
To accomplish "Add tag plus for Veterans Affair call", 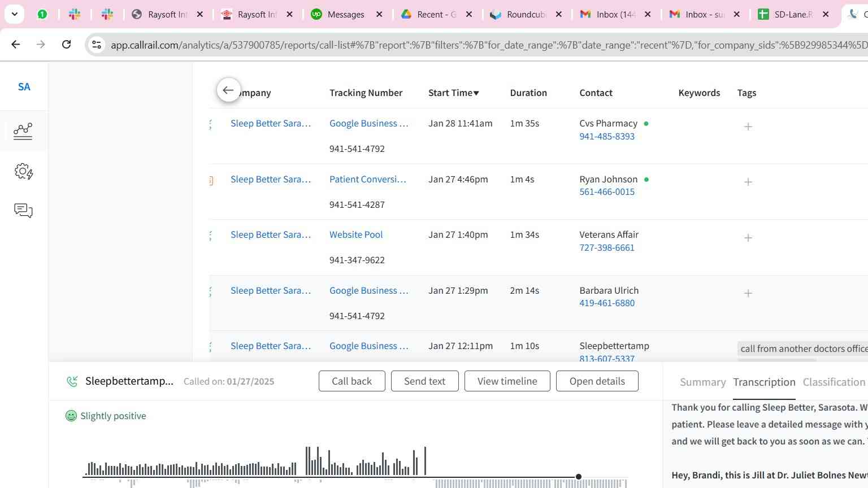I will [748, 238].
